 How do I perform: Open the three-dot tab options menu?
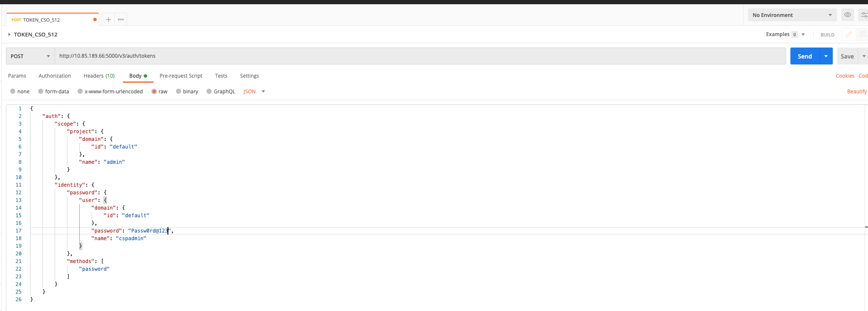(x=120, y=19)
